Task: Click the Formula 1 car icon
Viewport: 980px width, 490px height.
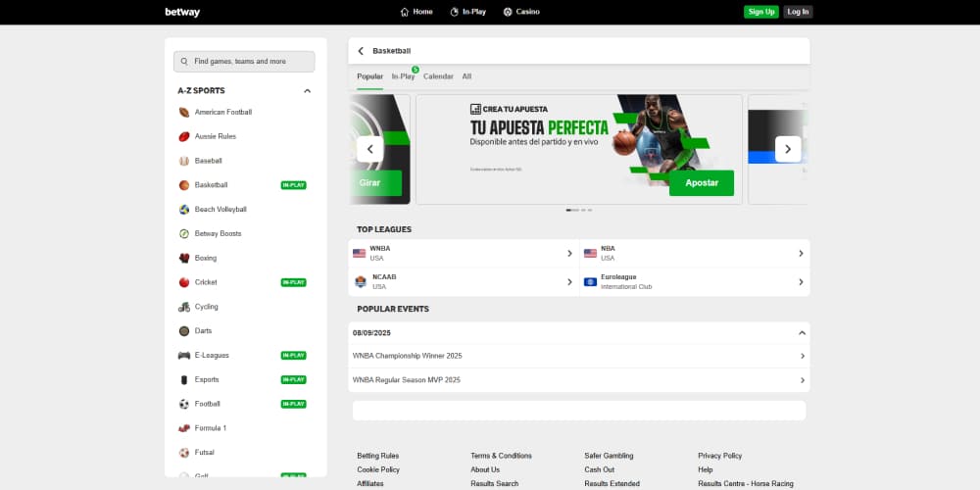Action: point(183,428)
